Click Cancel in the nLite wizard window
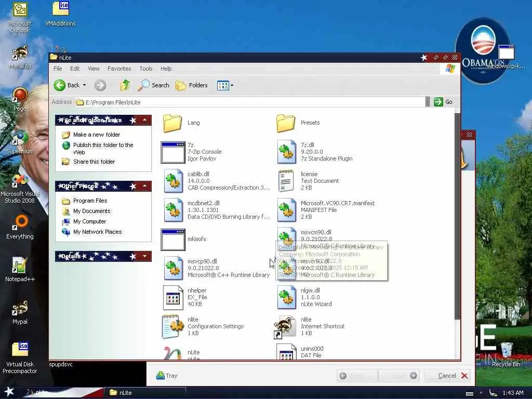Screen dimensions: 532x399 point(447,376)
